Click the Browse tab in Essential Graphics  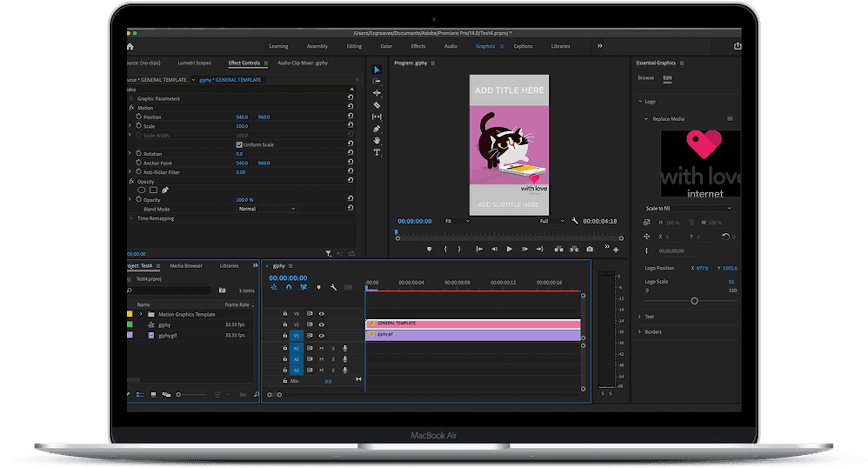[x=646, y=78]
